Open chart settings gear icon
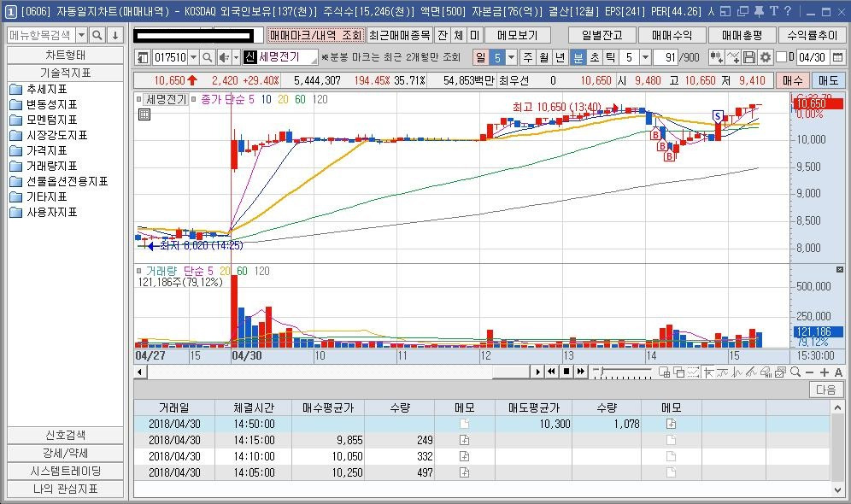The image size is (851, 504). (x=766, y=57)
